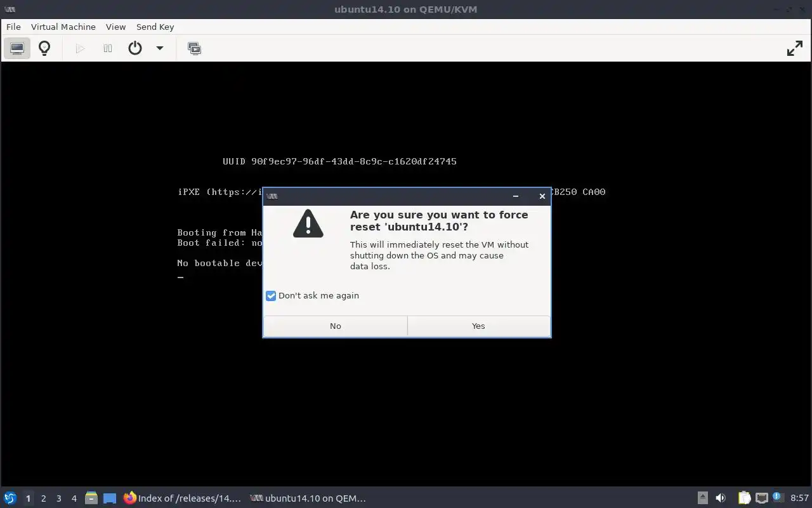
Task: Open the View menu
Action: tap(115, 27)
